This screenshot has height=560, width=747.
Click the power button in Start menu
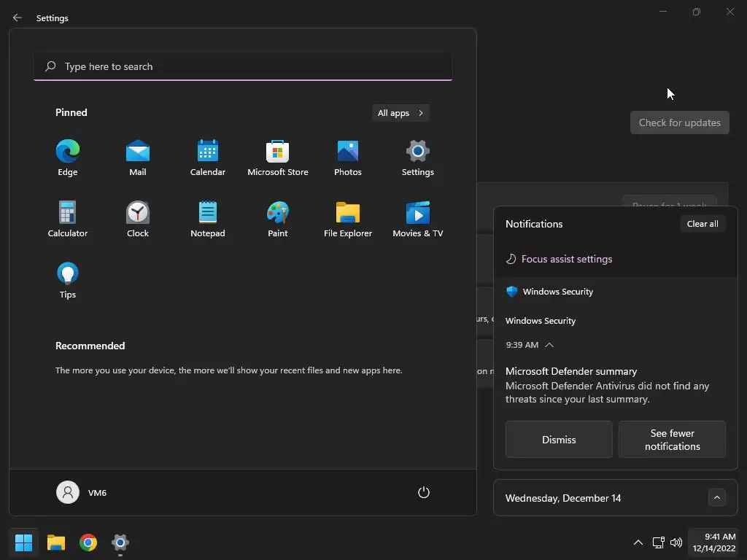[424, 492]
